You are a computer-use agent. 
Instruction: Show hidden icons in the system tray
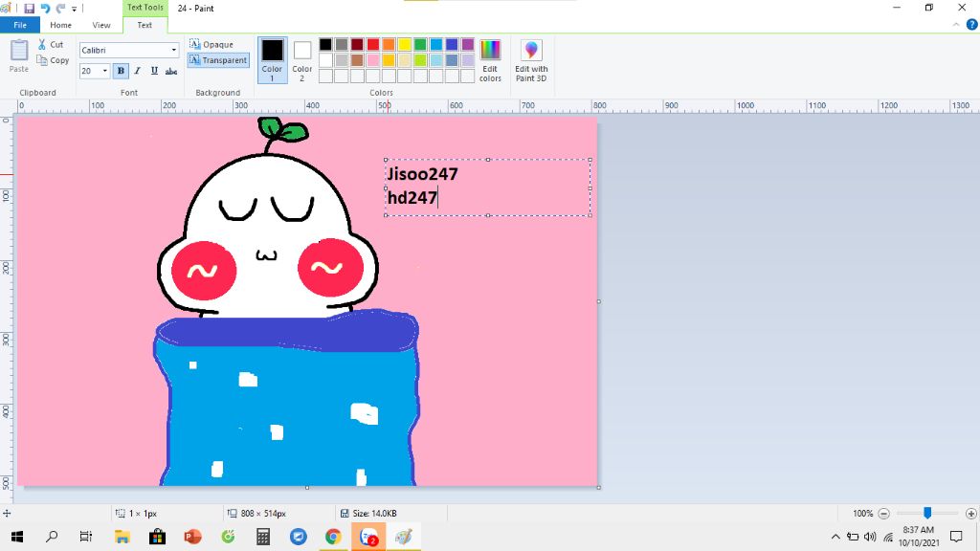[835, 537]
